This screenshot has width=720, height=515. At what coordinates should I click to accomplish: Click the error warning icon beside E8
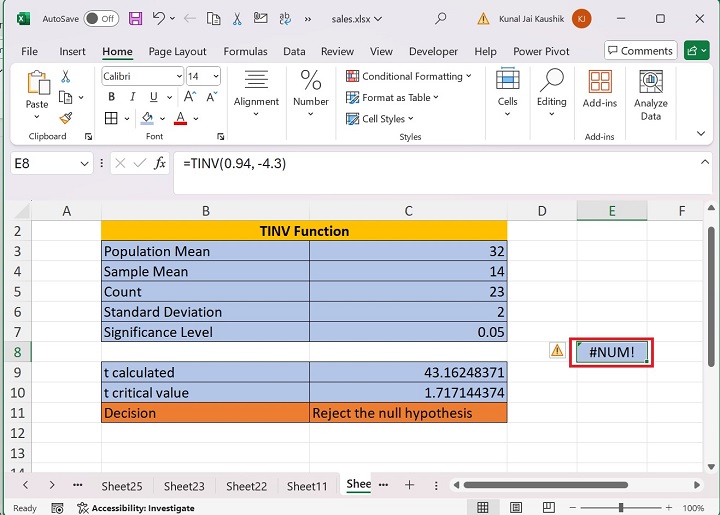click(x=557, y=350)
